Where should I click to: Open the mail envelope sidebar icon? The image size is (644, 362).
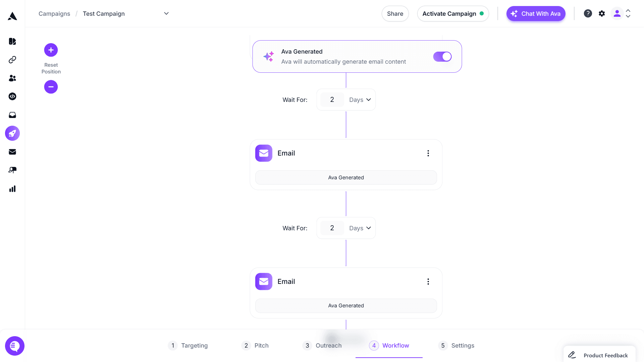pyautogui.click(x=12, y=152)
